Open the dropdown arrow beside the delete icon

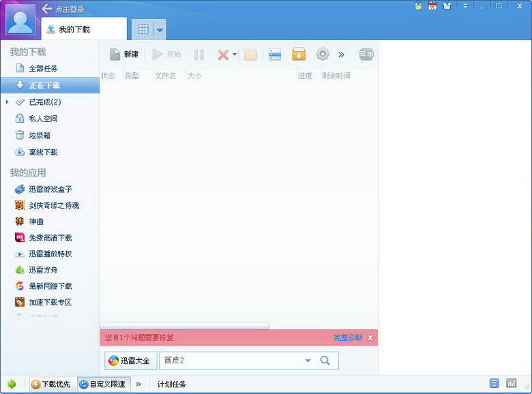[x=235, y=55]
